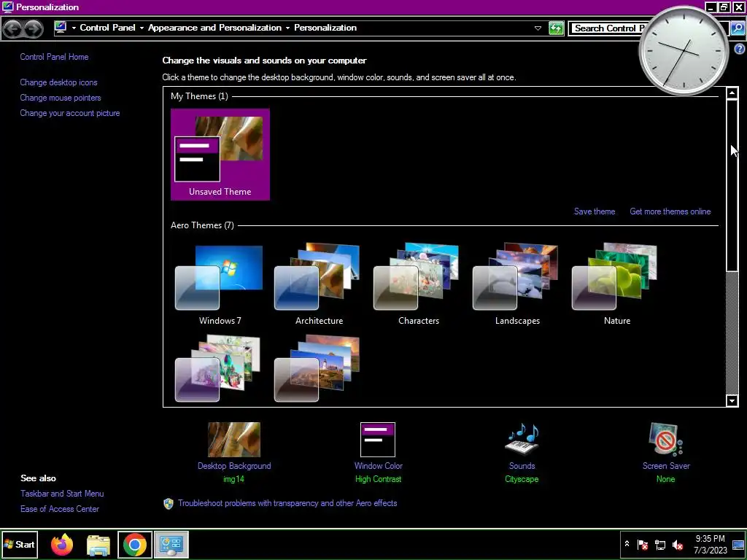The image size is (747, 560).
Task: Click the Window Color icon
Action: (x=378, y=440)
